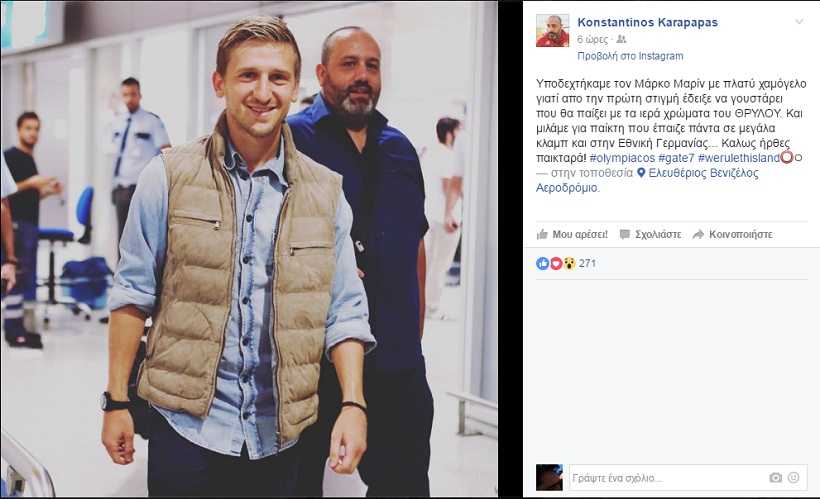Click Konstantinos Karapapas profile avatar
The height and width of the screenshot is (499, 820).
(552, 31)
